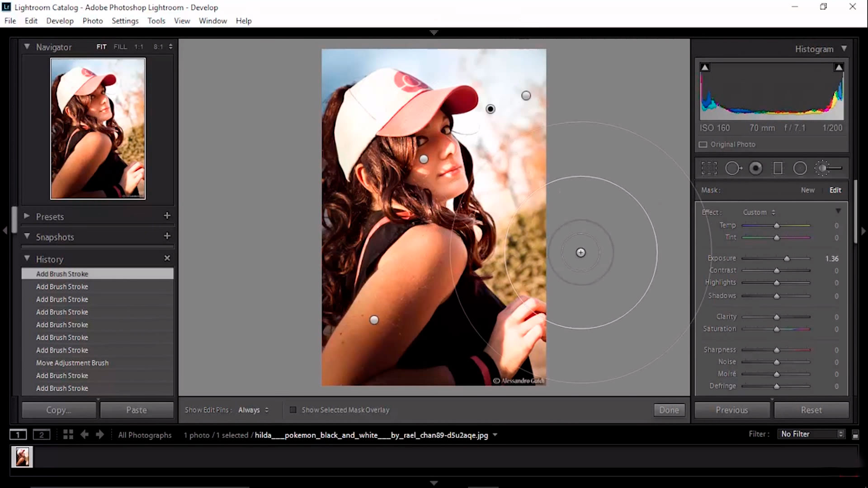The height and width of the screenshot is (488, 868).
Task: Click Done to finish brush editing
Action: pyautogui.click(x=669, y=410)
